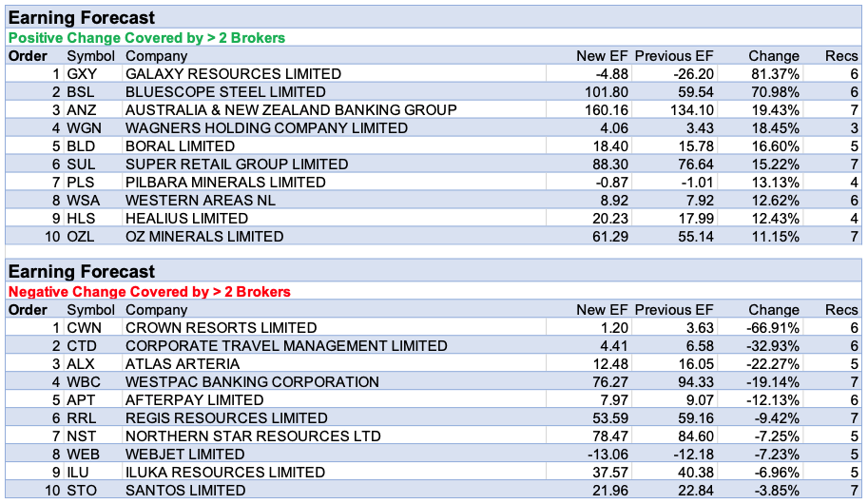868x504 pixels.
Task: Select the Change column header in the positive table
Action: click(x=773, y=56)
